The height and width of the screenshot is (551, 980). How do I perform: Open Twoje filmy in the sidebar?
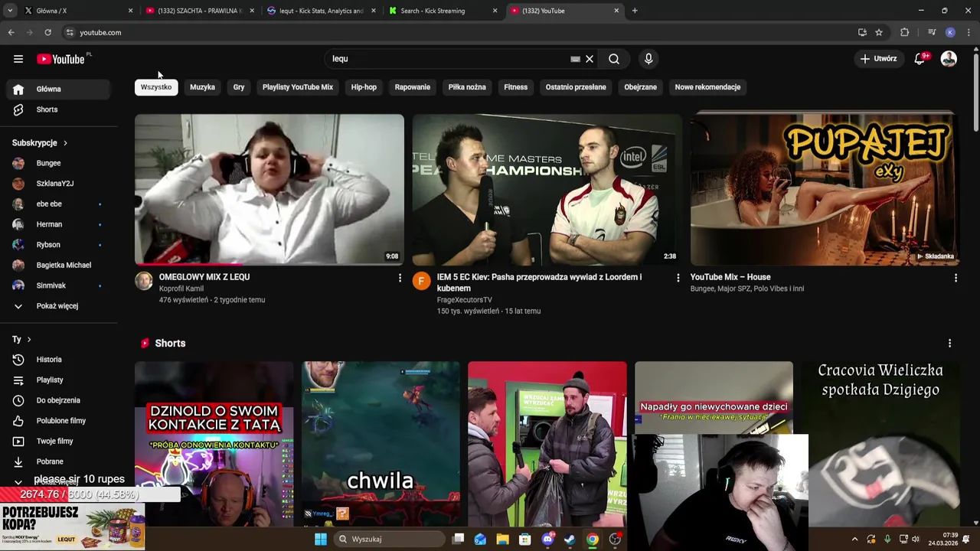pyautogui.click(x=58, y=441)
